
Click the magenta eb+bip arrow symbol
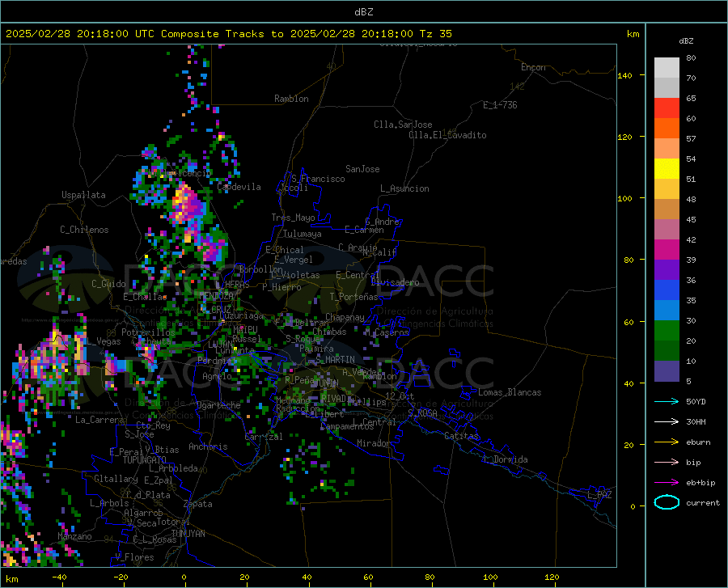[x=667, y=483]
